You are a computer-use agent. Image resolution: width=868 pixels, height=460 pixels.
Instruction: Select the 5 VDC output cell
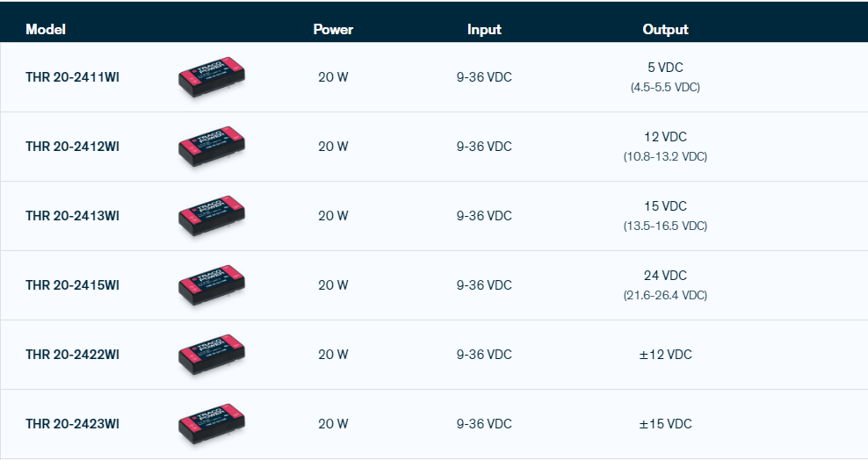665,68
